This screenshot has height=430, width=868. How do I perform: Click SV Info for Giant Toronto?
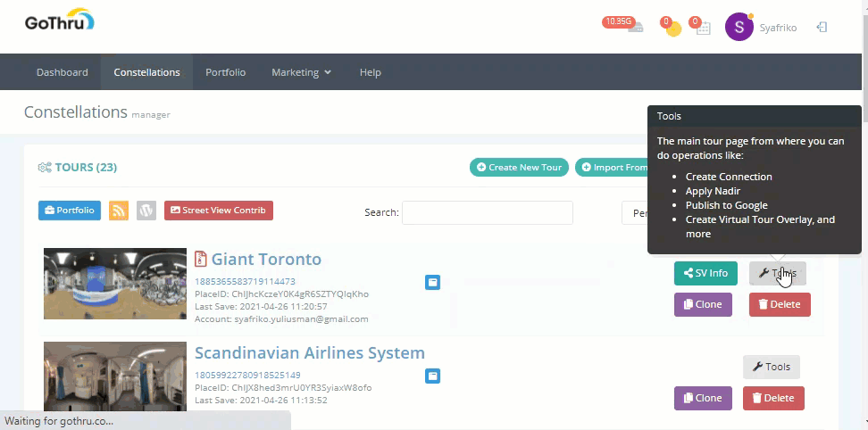(705, 273)
